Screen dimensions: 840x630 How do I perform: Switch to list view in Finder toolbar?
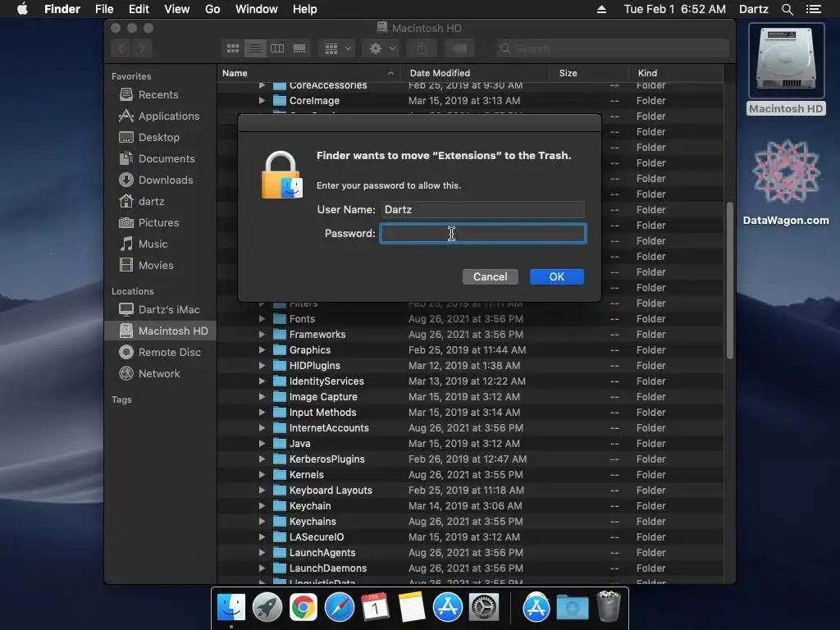(x=255, y=48)
